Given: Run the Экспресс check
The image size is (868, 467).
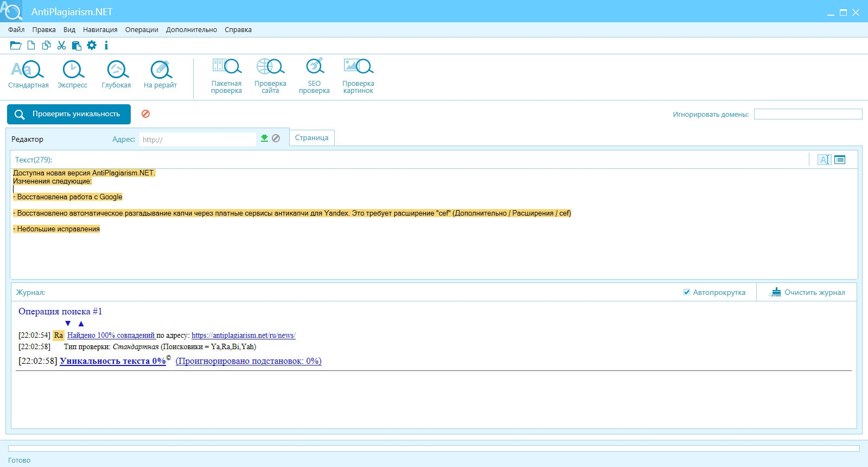Looking at the screenshot, I should [72, 74].
